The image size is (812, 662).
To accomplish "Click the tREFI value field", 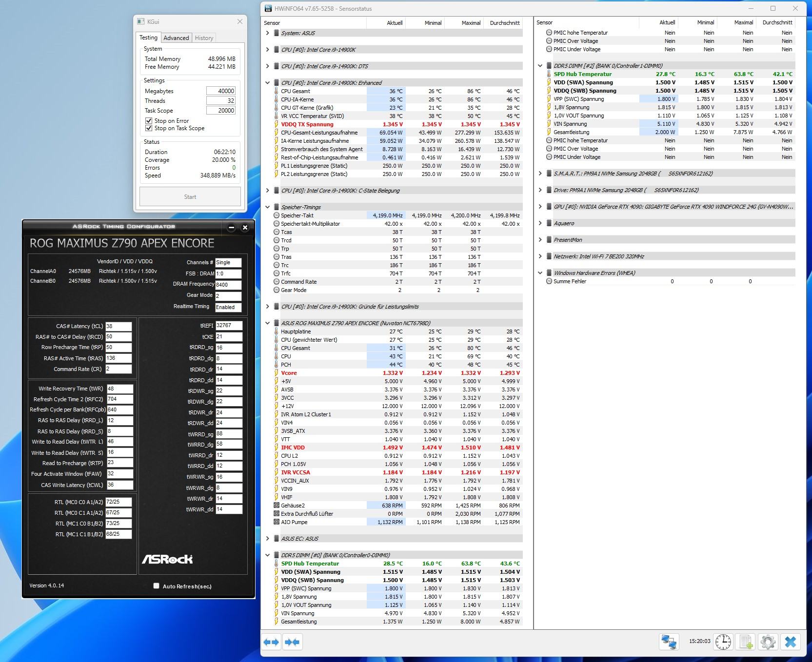I will [x=229, y=326].
